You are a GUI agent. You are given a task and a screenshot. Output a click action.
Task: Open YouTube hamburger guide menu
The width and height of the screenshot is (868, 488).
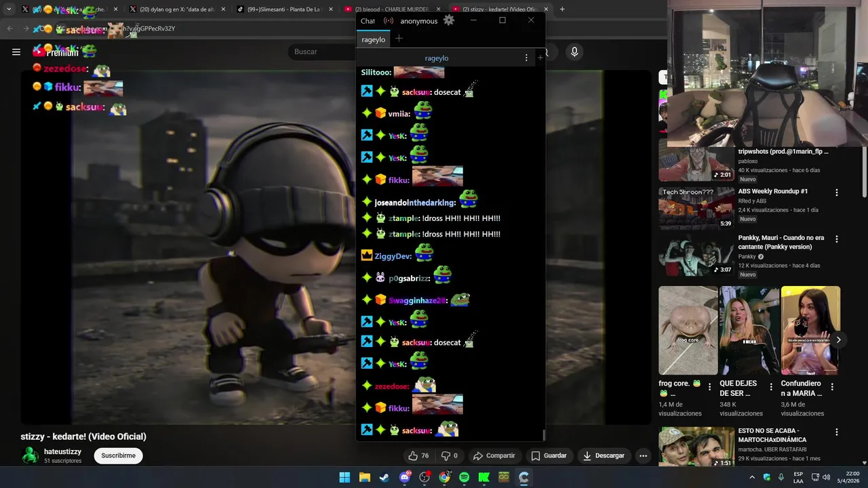[x=16, y=52]
